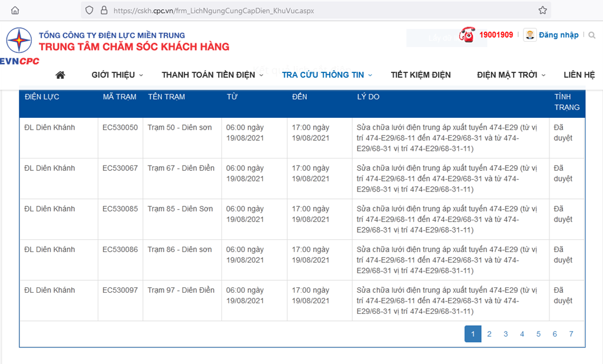Go to the home page icon
Screen dimensions: 603x364
point(60,75)
